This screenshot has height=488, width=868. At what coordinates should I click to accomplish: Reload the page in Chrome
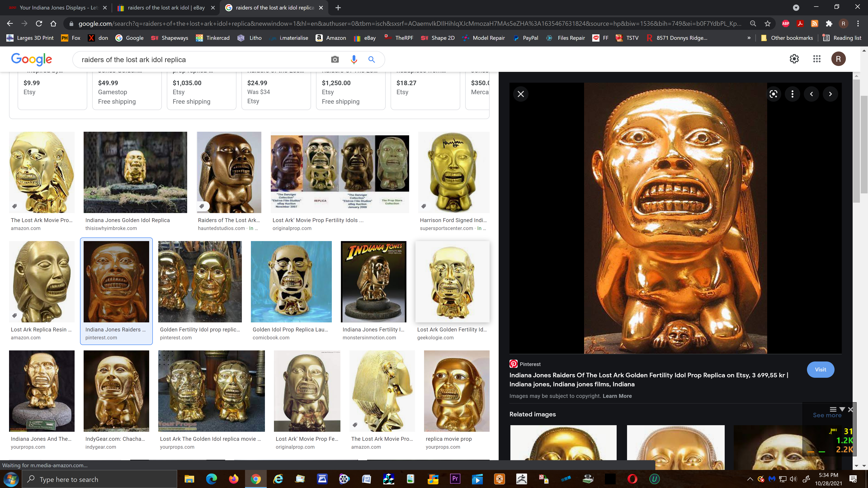pos(39,23)
